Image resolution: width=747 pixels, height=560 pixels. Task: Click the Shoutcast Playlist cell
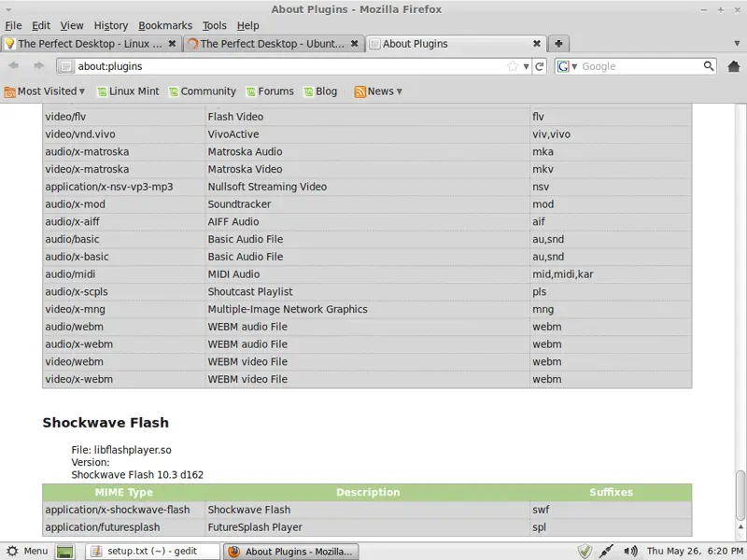point(367,291)
